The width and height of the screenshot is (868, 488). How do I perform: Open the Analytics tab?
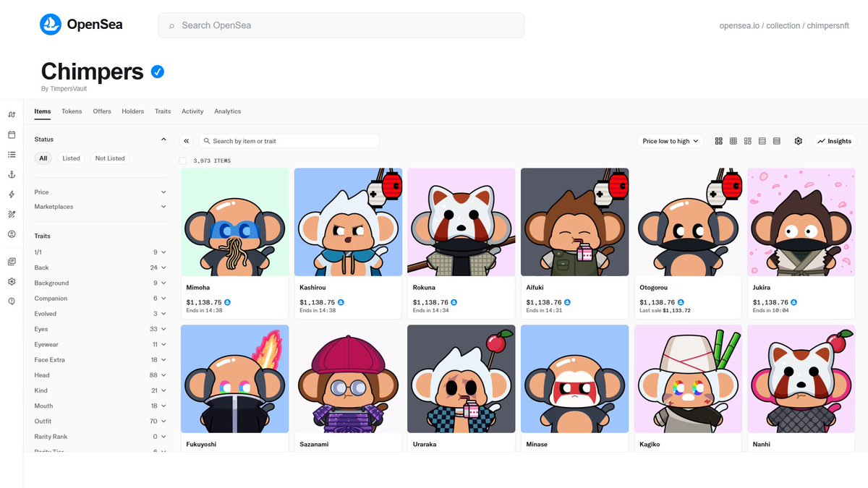[x=228, y=111]
